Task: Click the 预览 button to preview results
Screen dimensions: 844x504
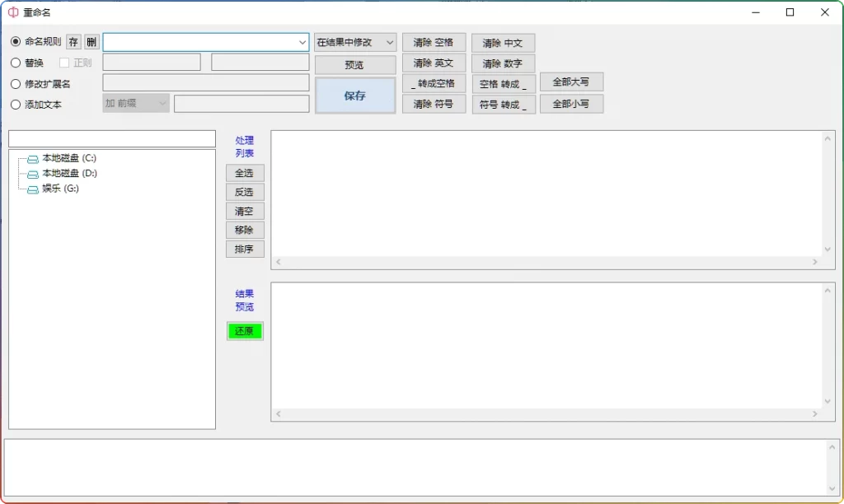Action: (354, 63)
